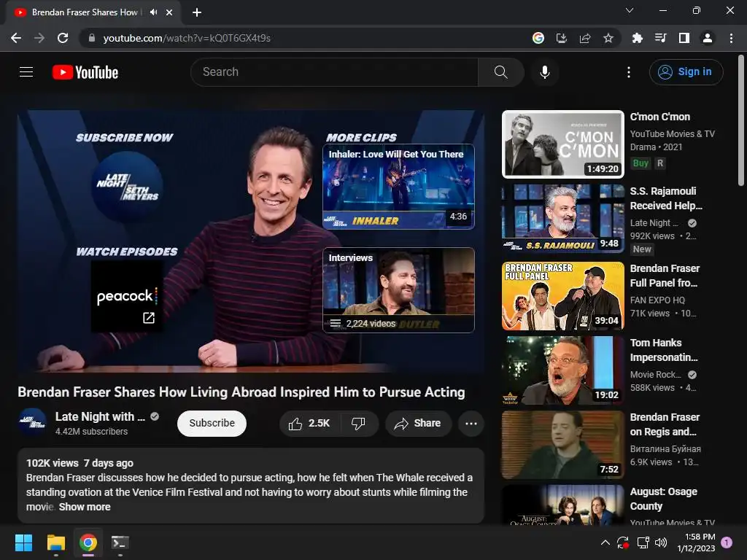The width and height of the screenshot is (747, 560).
Task: Open the YouTube hamburger guide menu
Action: (x=26, y=72)
